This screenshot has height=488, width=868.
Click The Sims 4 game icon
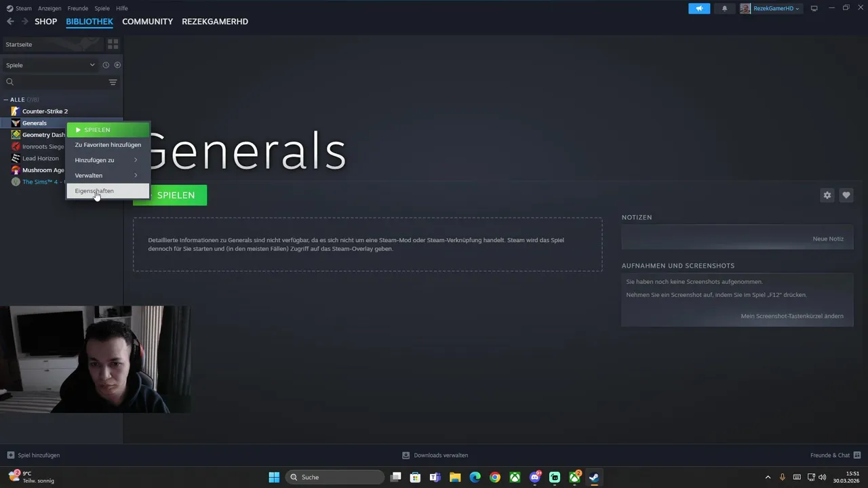tap(16, 182)
